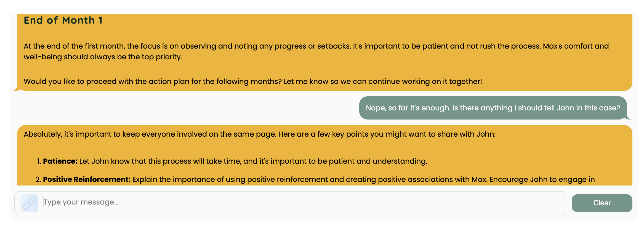Click the tail of the green user message bubble
Image resolution: width=644 pixels, height=228 pixels.
pyautogui.click(x=628, y=117)
